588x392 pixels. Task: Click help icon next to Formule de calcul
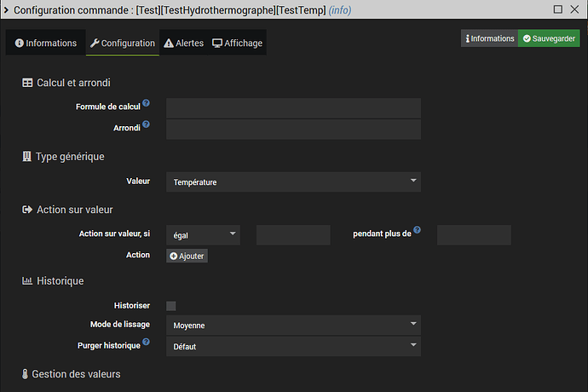(146, 103)
